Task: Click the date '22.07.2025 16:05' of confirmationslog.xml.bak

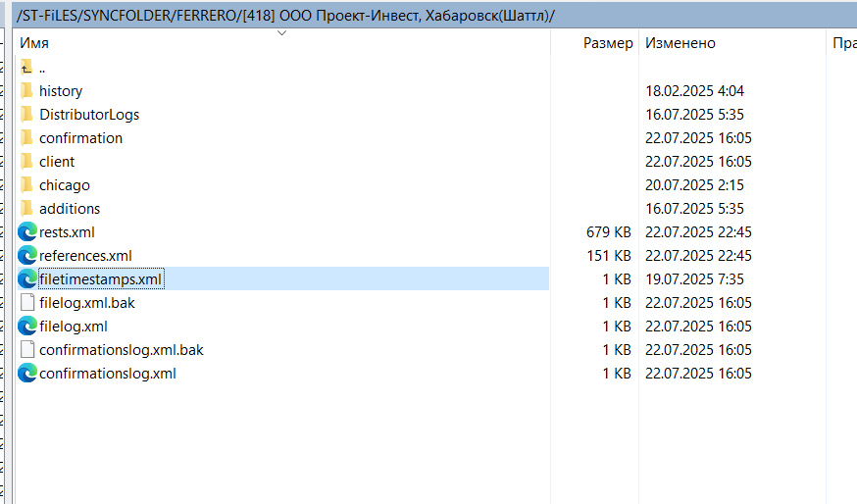Action: click(x=698, y=349)
